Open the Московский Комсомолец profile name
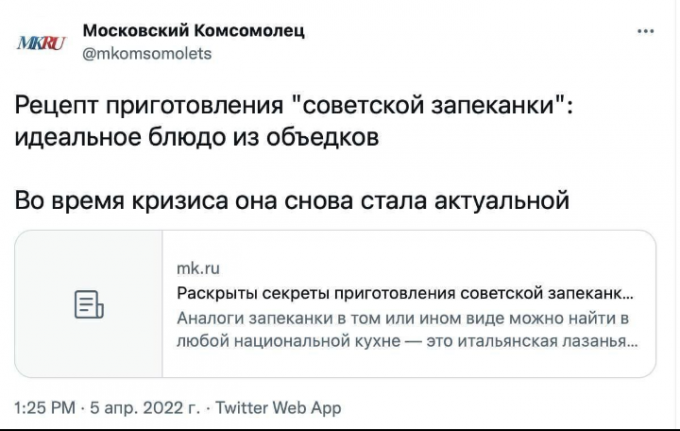 coord(193,31)
